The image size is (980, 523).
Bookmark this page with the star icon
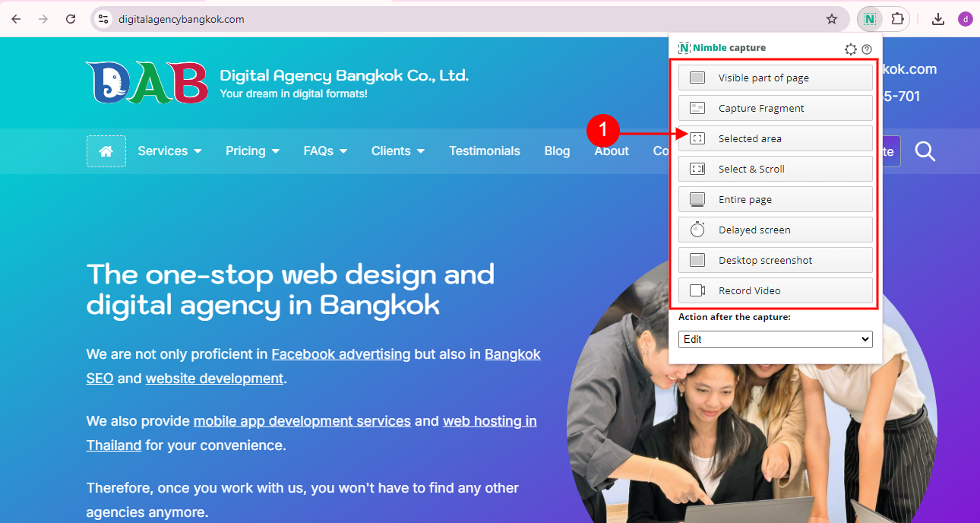point(832,19)
